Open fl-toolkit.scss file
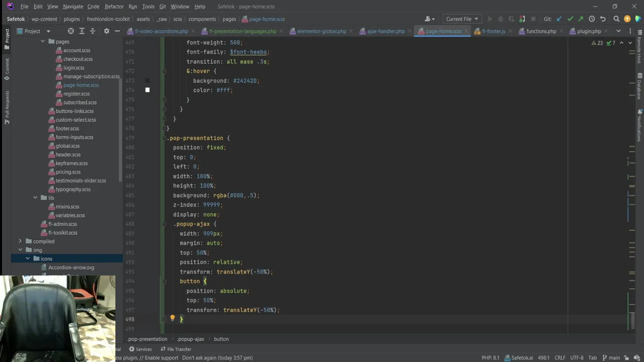The height and width of the screenshot is (362, 644). click(63, 233)
